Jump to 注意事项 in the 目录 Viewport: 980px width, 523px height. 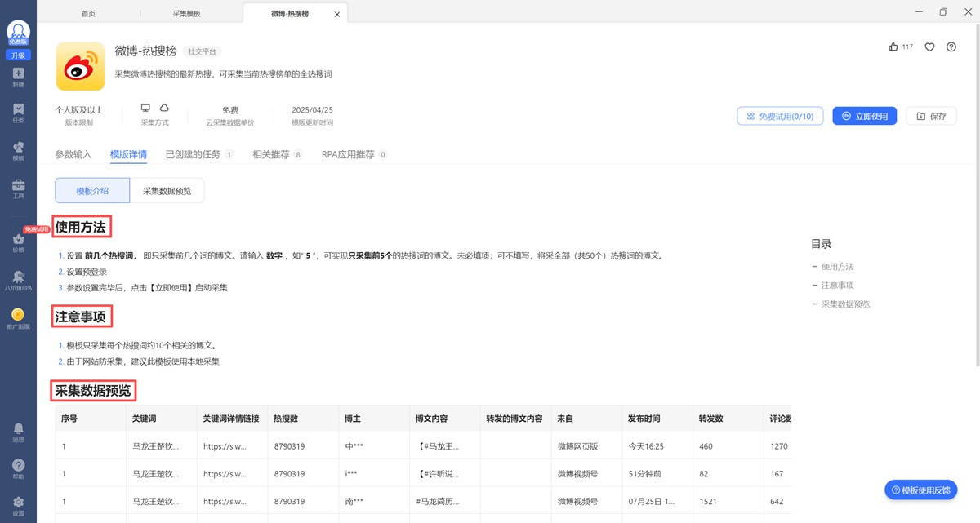[x=837, y=286]
